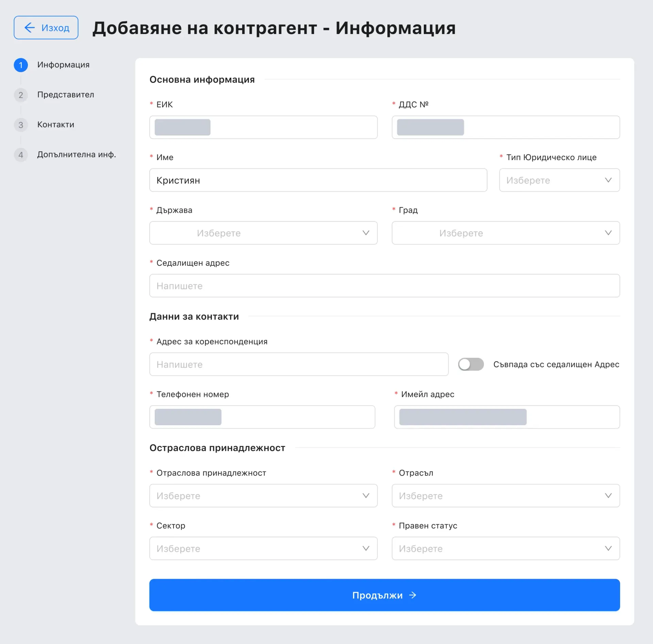
Task: Click the Адрес за коренспонденция field
Action: click(x=299, y=364)
